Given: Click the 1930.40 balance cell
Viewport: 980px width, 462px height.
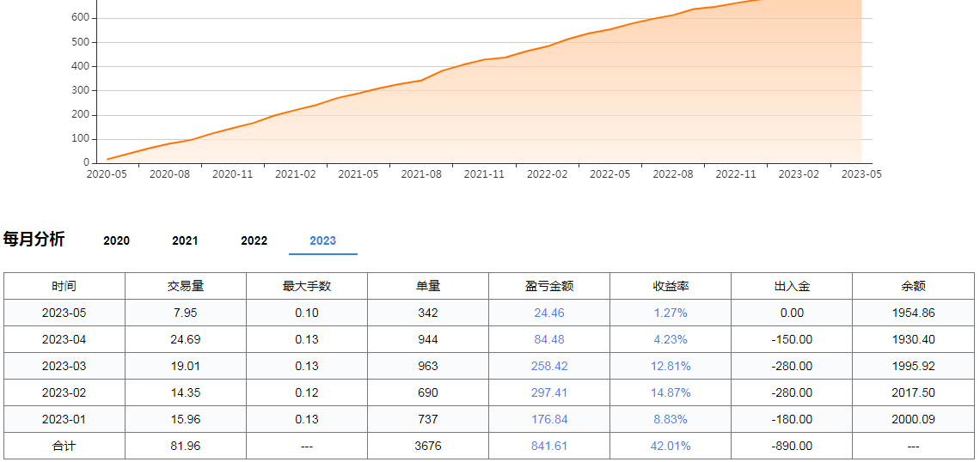Looking at the screenshot, I should [913, 340].
